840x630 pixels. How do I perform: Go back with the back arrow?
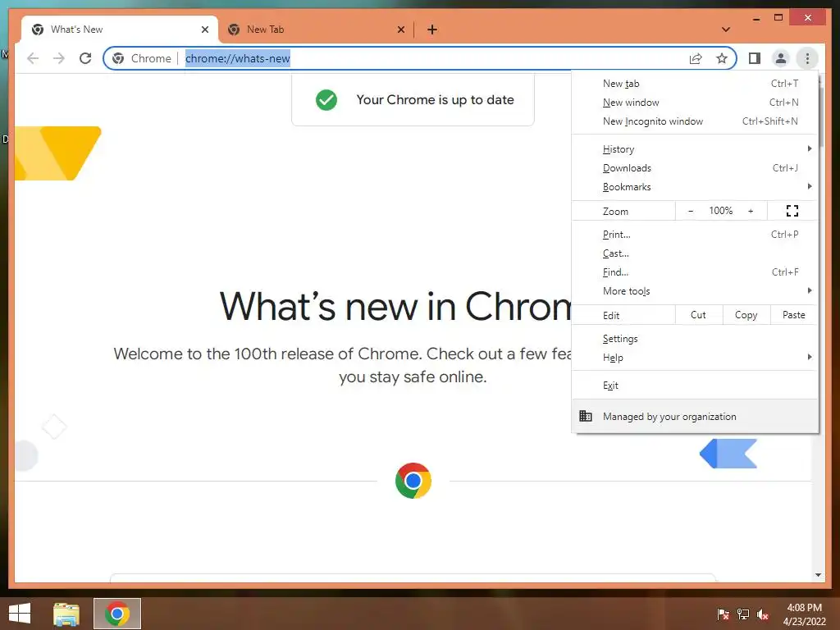pyautogui.click(x=33, y=58)
